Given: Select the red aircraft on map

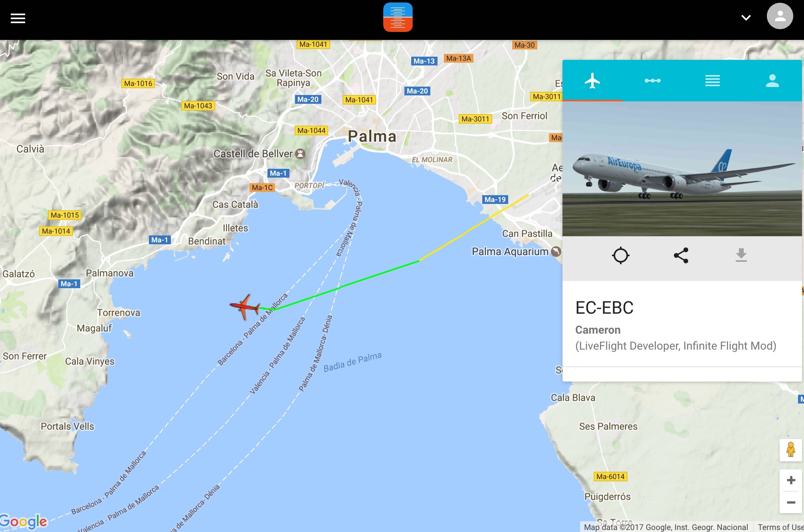Looking at the screenshot, I should pyautogui.click(x=244, y=307).
